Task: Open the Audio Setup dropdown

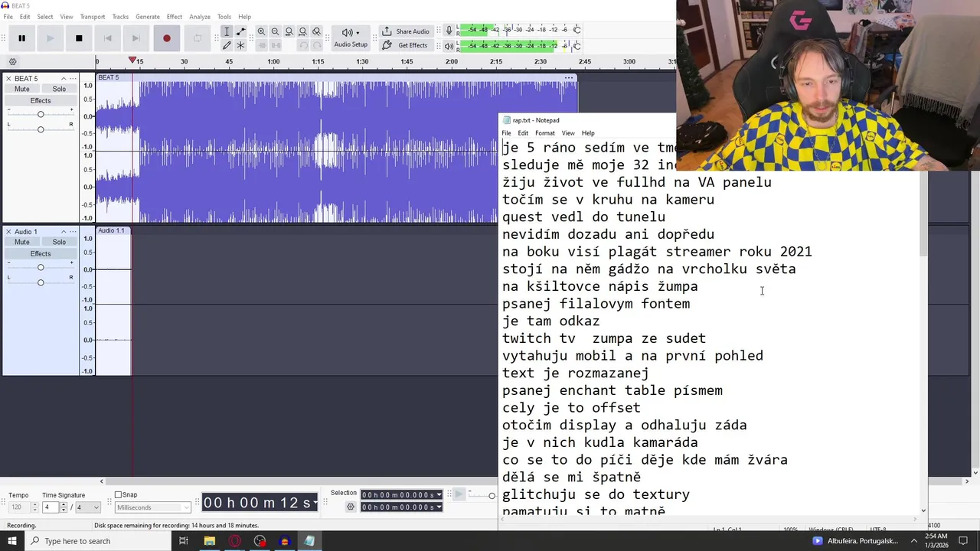Action: 351,37
